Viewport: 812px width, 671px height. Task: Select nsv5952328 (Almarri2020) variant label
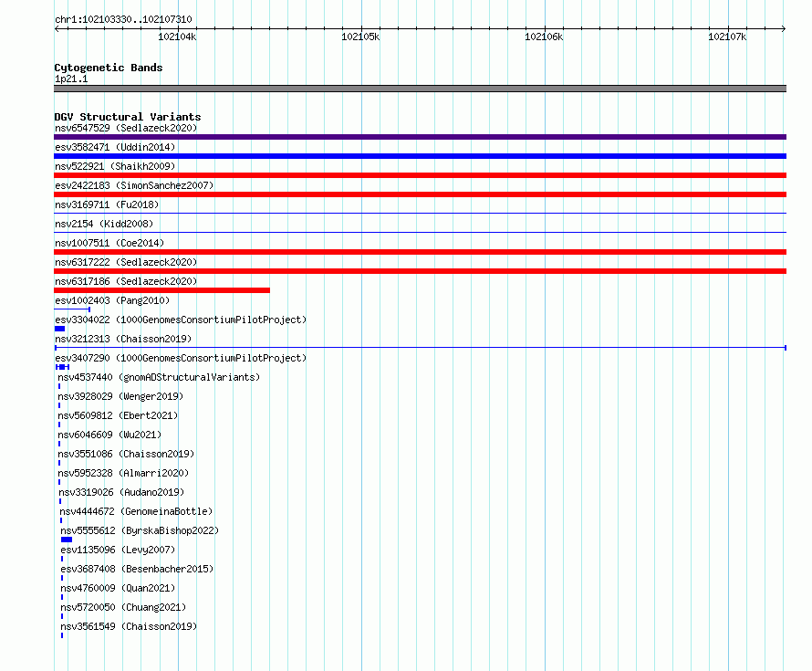pyautogui.click(x=123, y=473)
